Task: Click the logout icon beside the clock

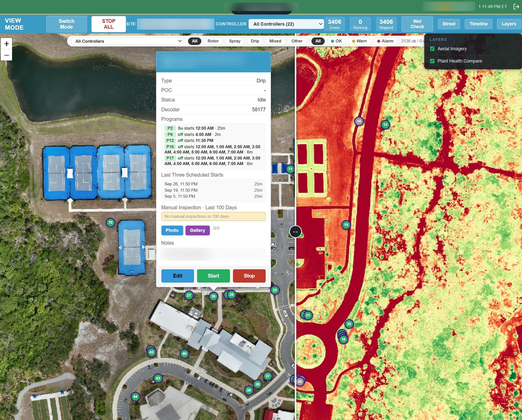Action: click(x=516, y=7)
